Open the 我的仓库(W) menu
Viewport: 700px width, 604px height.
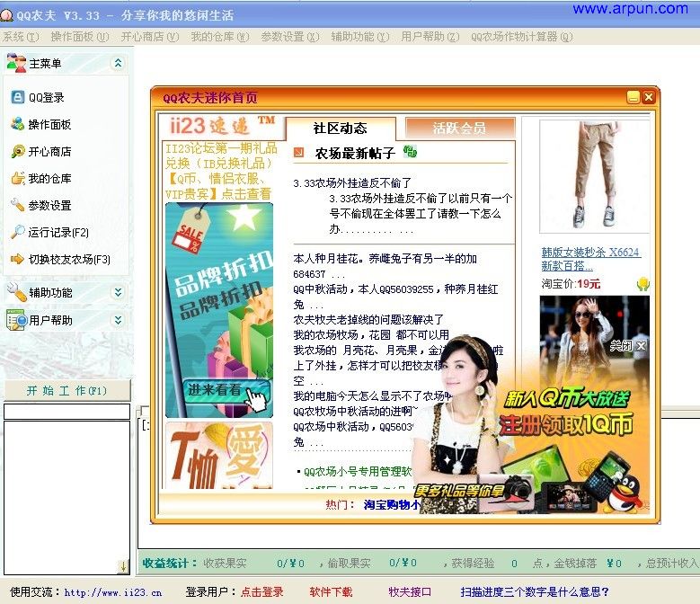pyautogui.click(x=219, y=37)
